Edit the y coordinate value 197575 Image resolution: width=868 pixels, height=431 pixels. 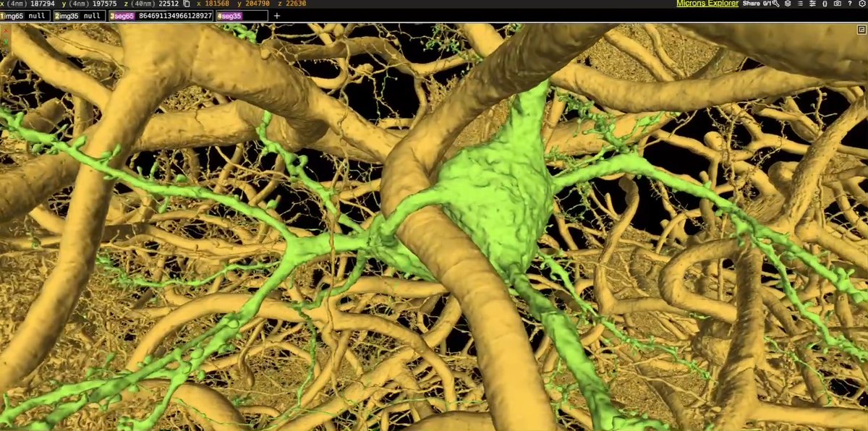106,4
